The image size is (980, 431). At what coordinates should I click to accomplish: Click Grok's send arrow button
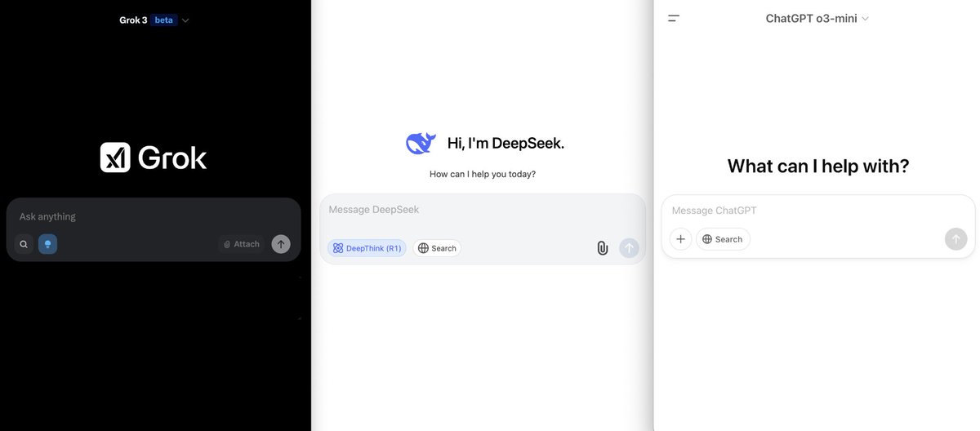tap(281, 244)
